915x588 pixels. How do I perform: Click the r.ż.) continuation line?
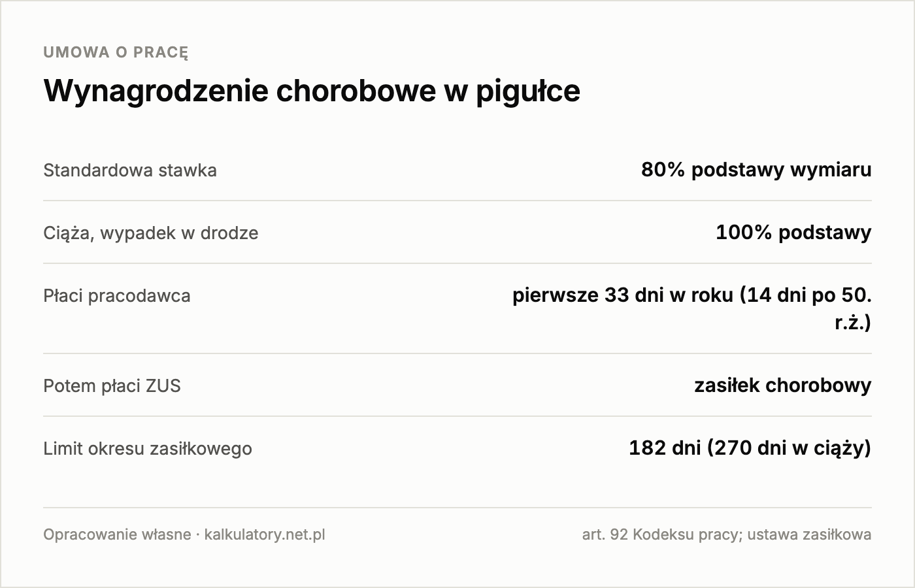pos(853,323)
